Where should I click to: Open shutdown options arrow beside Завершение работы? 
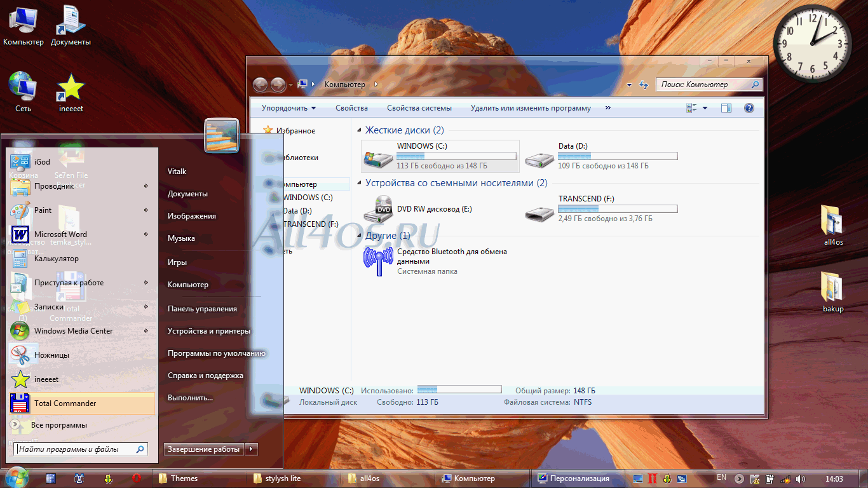click(x=252, y=449)
